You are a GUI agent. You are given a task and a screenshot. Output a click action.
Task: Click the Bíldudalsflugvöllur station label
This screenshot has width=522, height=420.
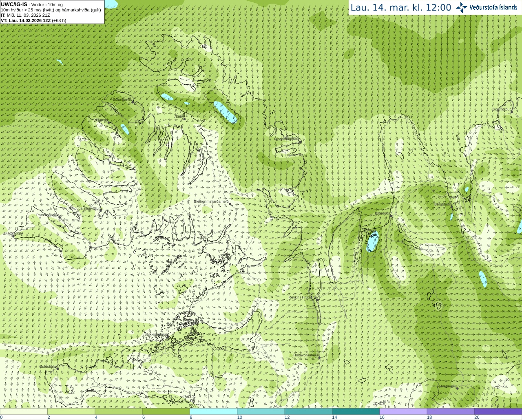85,208
